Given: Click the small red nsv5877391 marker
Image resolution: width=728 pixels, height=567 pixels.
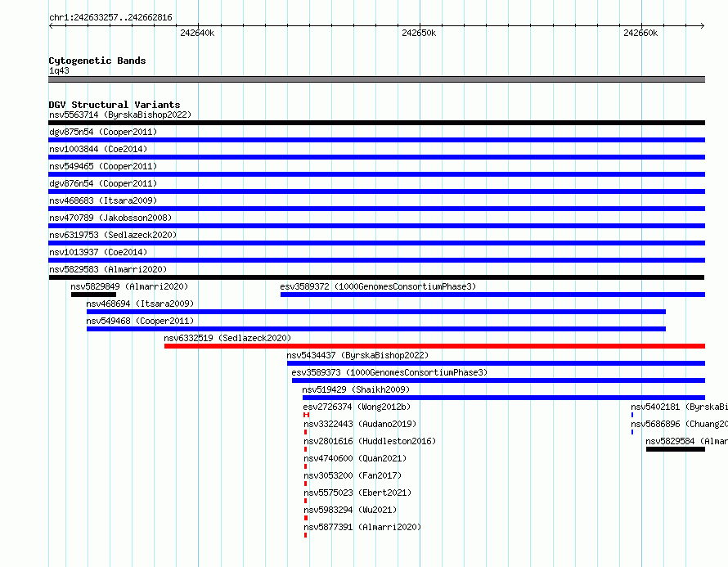Looking at the screenshot, I should tap(305, 535).
